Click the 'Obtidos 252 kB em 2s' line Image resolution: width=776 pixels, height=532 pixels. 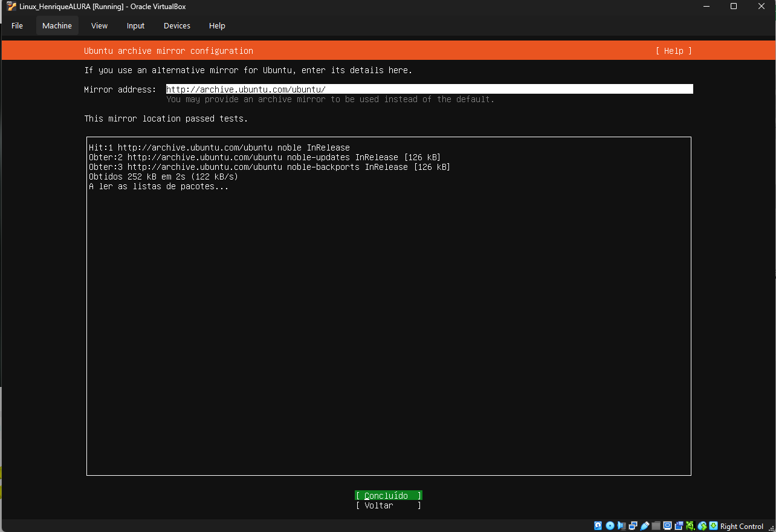point(164,177)
